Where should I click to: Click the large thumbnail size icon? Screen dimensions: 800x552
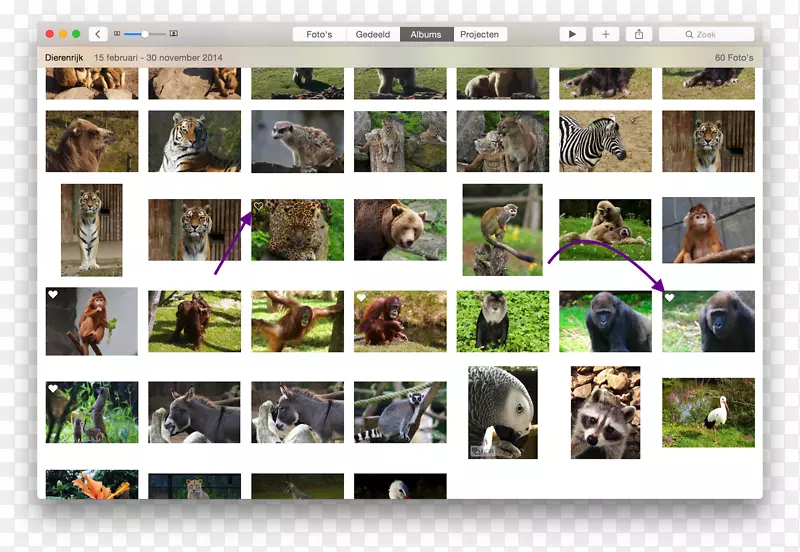(174, 34)
